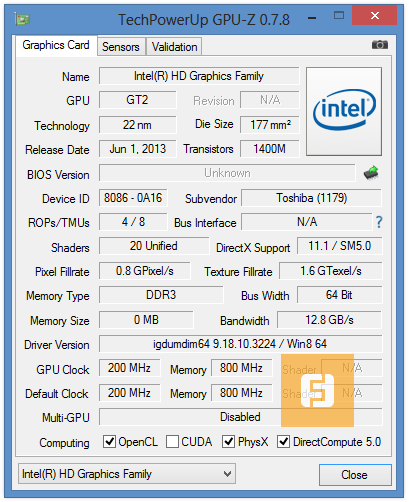The width and height of the screenshot is (409, 502).
Task: Click the Name field value
Action: pos(199,76)
